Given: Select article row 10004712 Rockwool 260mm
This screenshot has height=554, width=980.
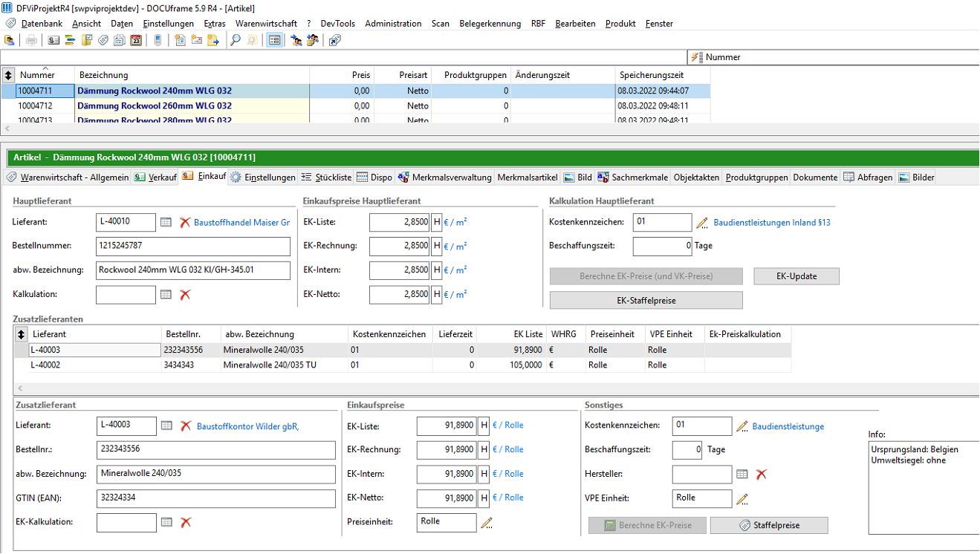Looking at the screenshot, I should coord(355,105).
